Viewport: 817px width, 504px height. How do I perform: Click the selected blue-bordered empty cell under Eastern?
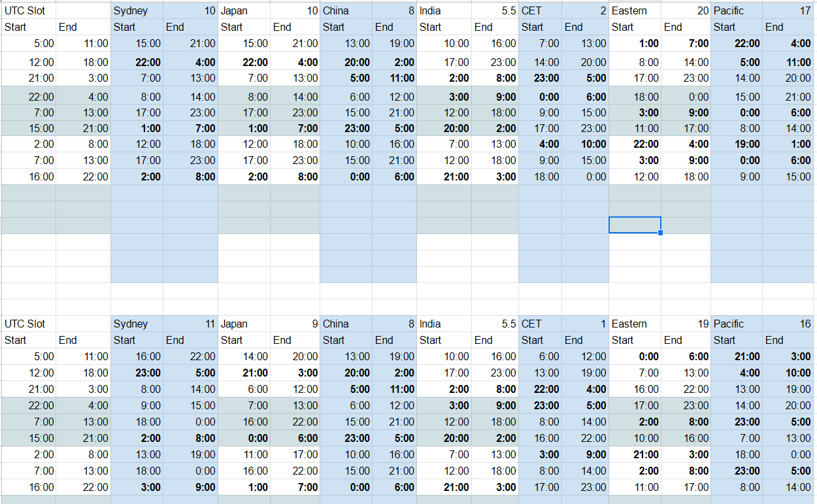[x=635, y=225]
